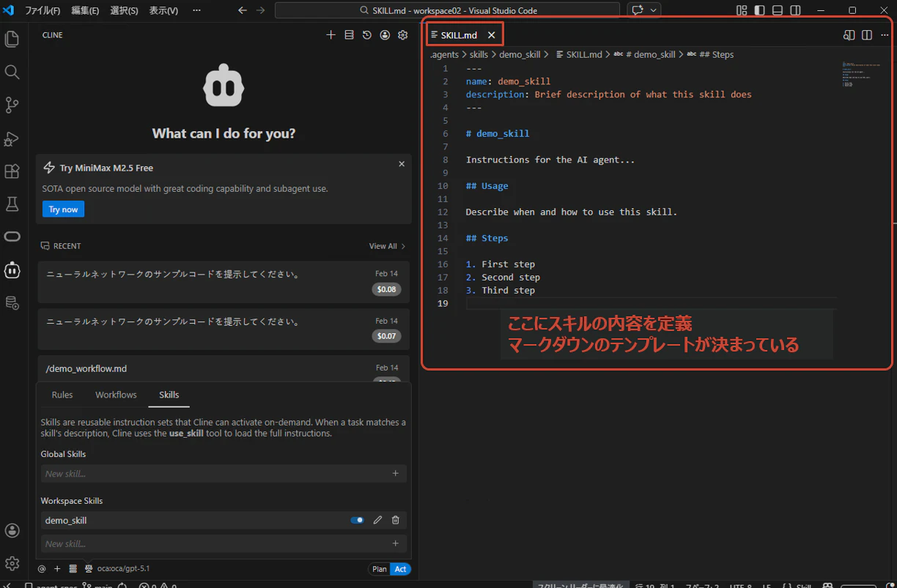Image resolution: width=897 pixels, height=588 pixels.
Task: Open the database icon in activity bar
Action: coord(12,302)
